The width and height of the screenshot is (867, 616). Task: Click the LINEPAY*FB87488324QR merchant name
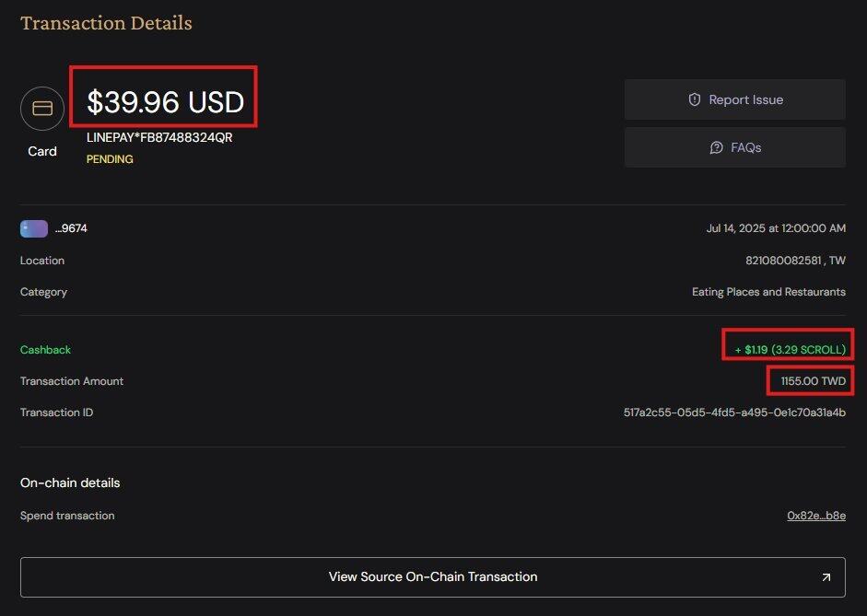[159, 137]
